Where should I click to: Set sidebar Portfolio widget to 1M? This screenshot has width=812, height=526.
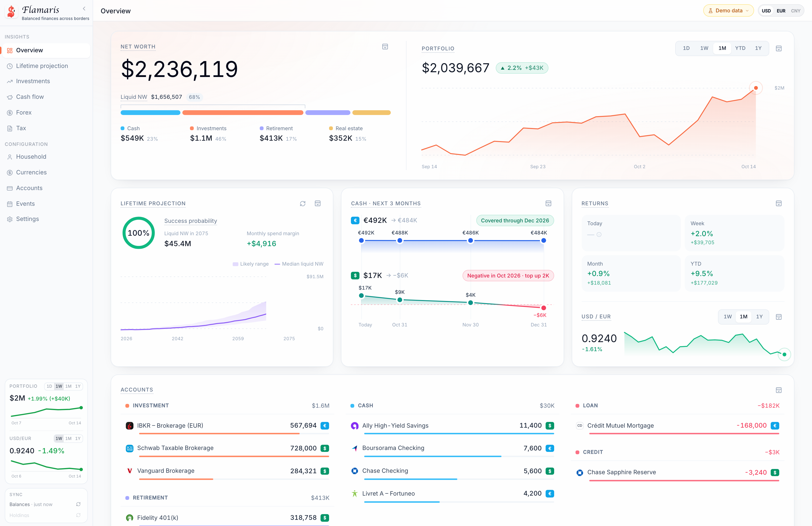click(x=68, y=386)
